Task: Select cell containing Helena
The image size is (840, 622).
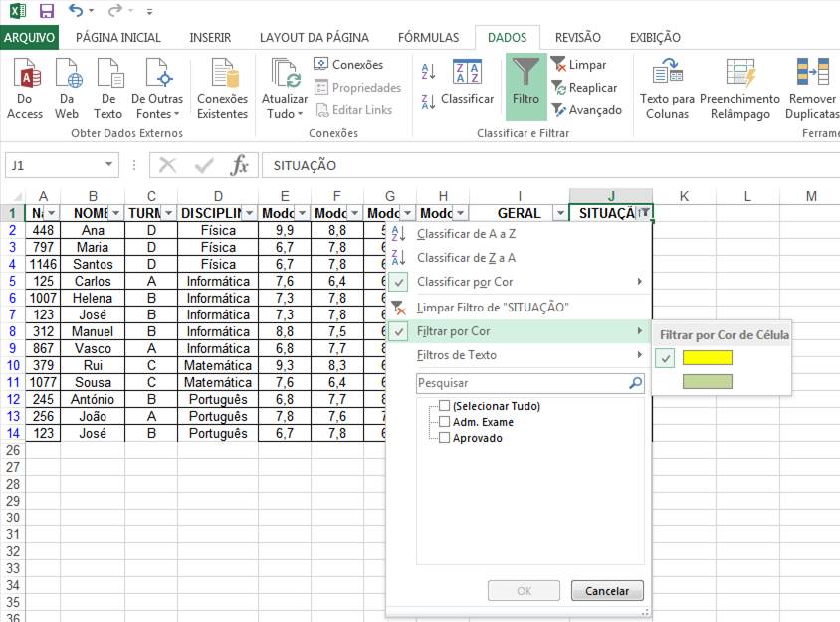Action: tap(93, 298)
